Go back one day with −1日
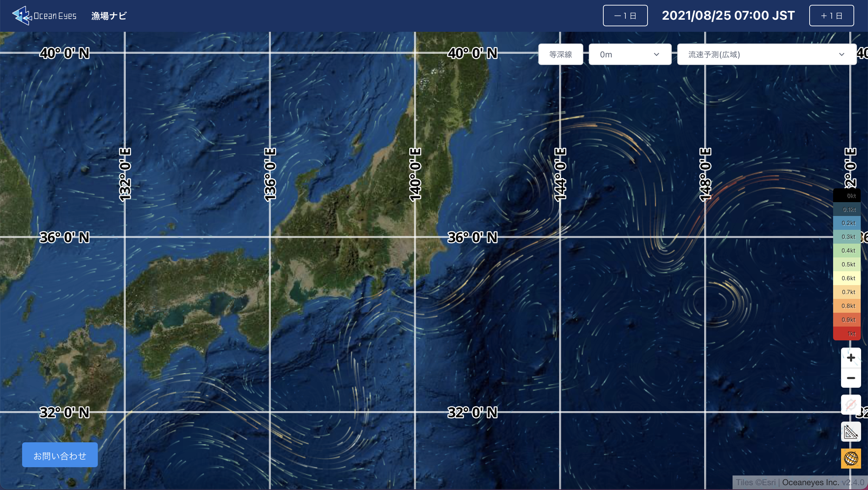868x490 pixels. coord(625,16)
